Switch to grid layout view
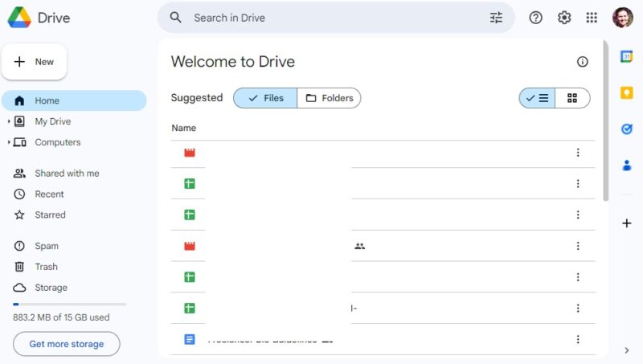The image size is (643, 364). point(572,98)
